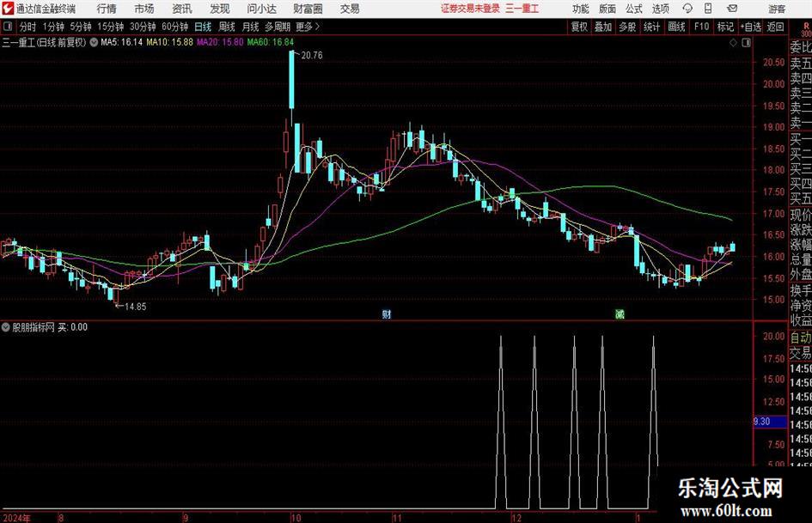
Task: Open the 发现 menu
Action: [x=220, y=9]
